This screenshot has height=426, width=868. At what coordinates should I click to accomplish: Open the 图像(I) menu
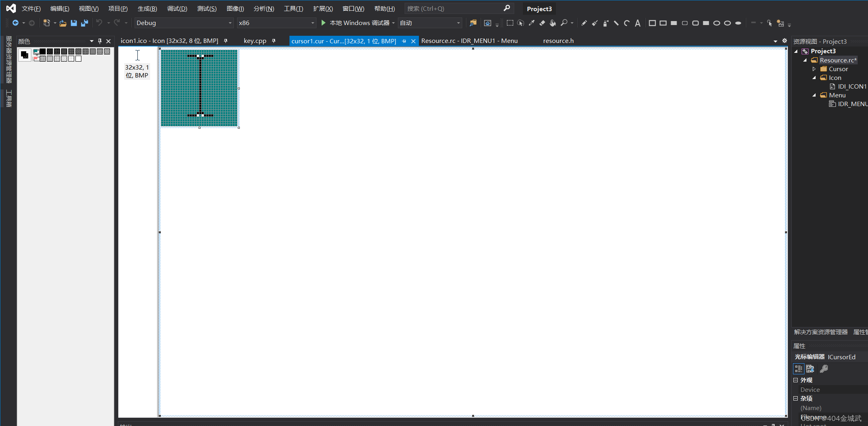pyautogui.click(x=235, y=9)
